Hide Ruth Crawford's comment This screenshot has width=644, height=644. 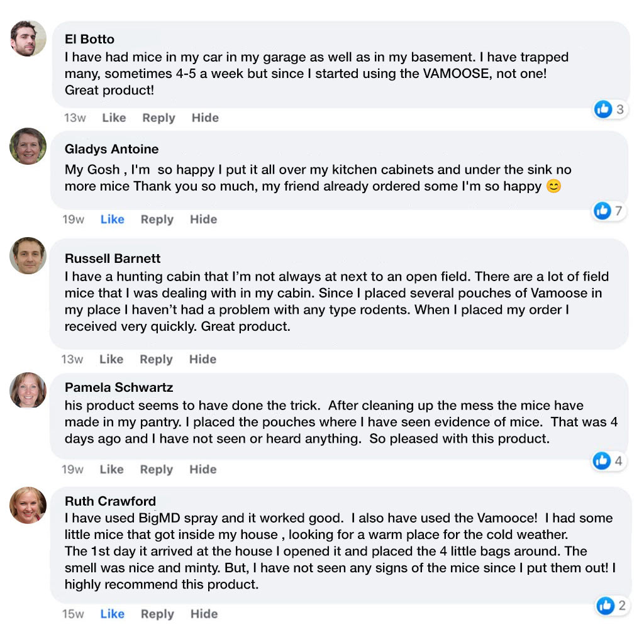click(204, 614)
